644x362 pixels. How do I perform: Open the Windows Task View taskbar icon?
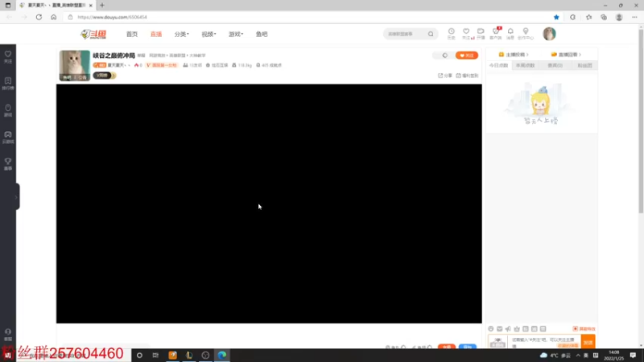pyautogui.click(x=155, y=355)
